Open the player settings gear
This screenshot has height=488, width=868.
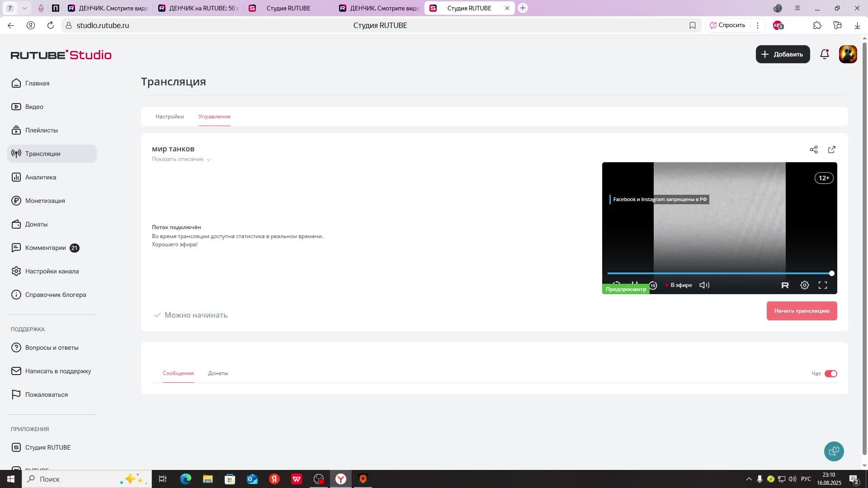(805, 285)
